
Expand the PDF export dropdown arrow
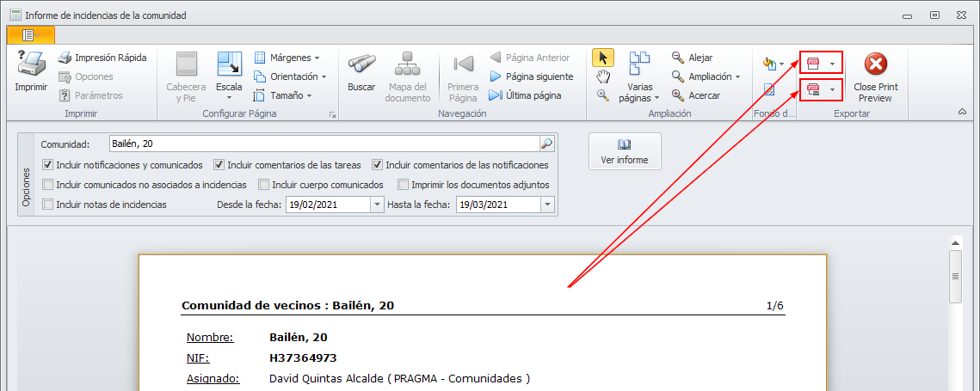pos(832,64)
